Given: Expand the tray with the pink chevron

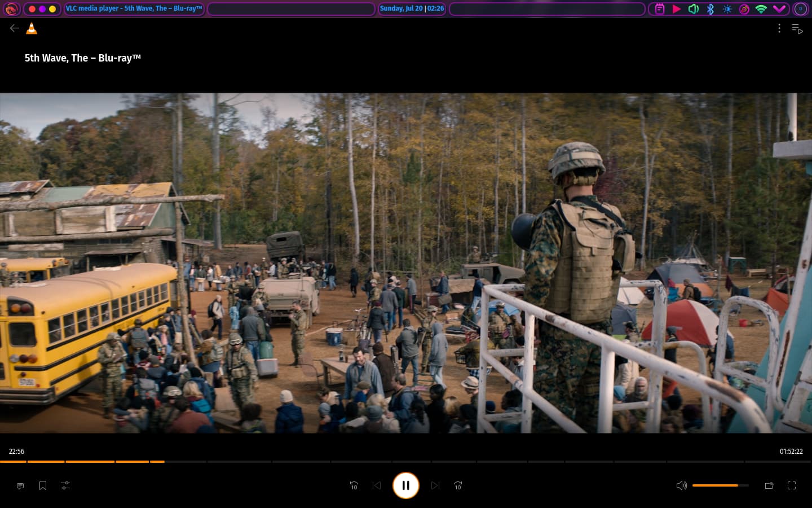Looking at the screenshot, I should [x=779, y=9].
